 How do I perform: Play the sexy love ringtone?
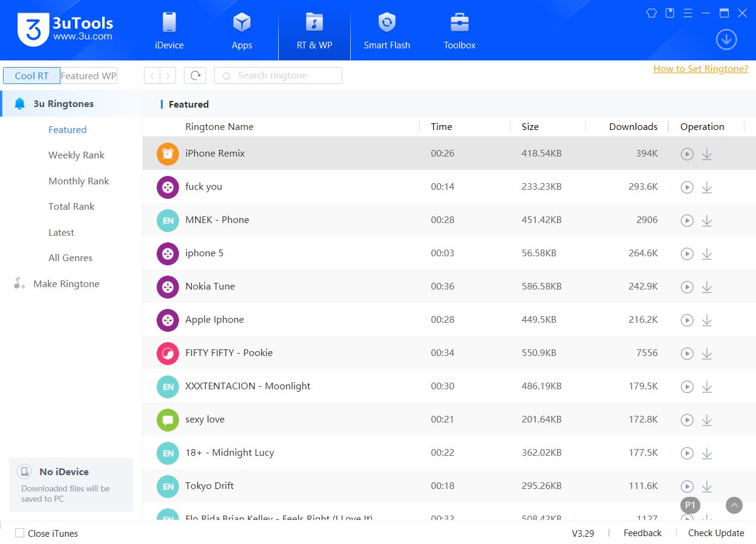click(686, 420)
